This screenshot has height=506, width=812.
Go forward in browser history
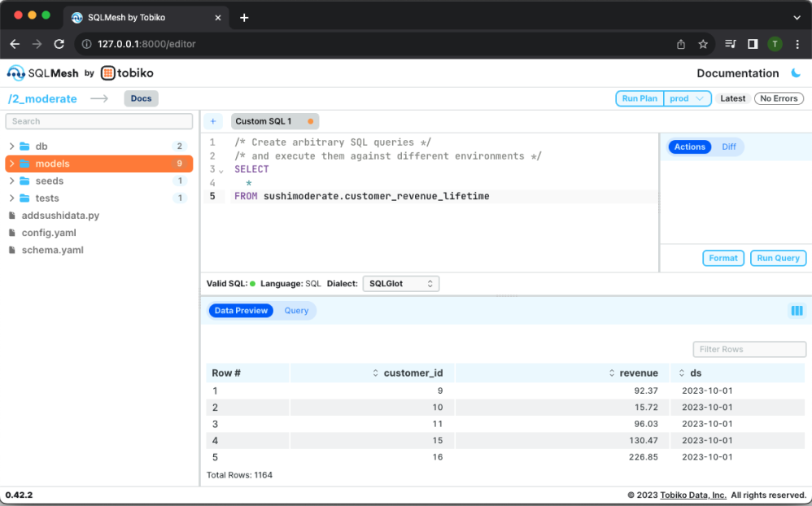(37, 44)
